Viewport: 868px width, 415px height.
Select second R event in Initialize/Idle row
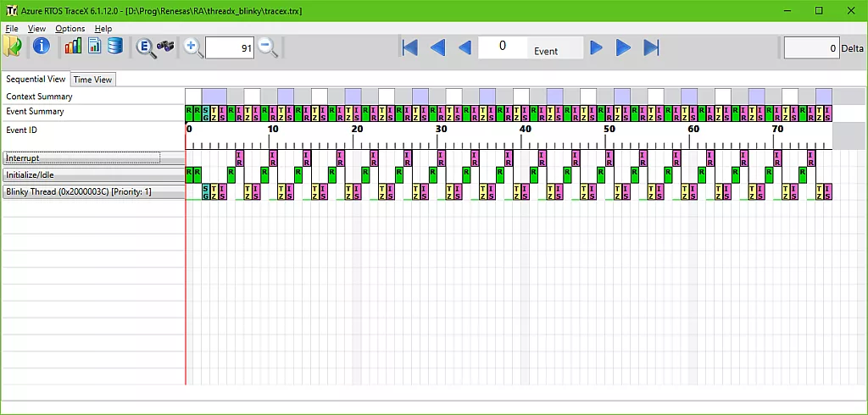198,174
